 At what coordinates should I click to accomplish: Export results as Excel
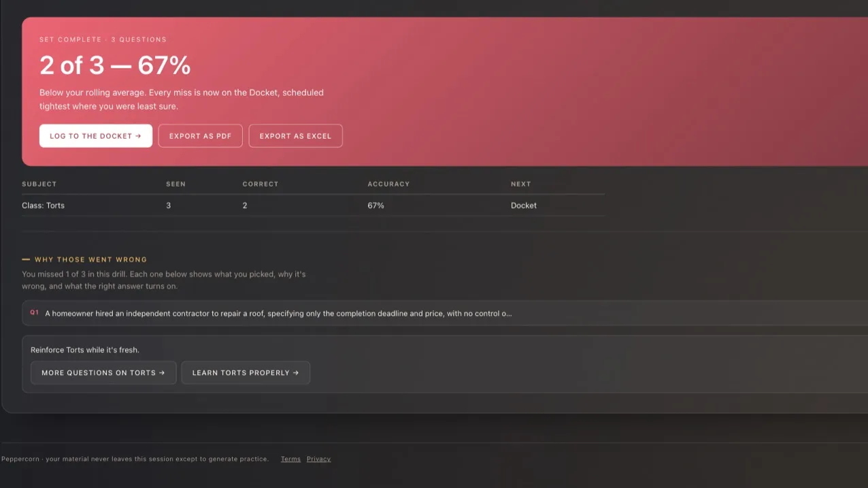[295, 136]
